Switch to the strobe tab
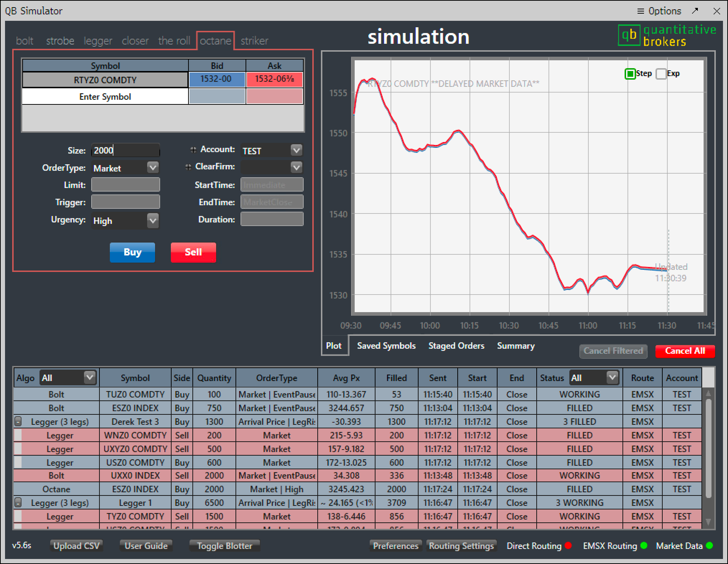This screenshot has width=728, height=564. (x=60, y=41)
